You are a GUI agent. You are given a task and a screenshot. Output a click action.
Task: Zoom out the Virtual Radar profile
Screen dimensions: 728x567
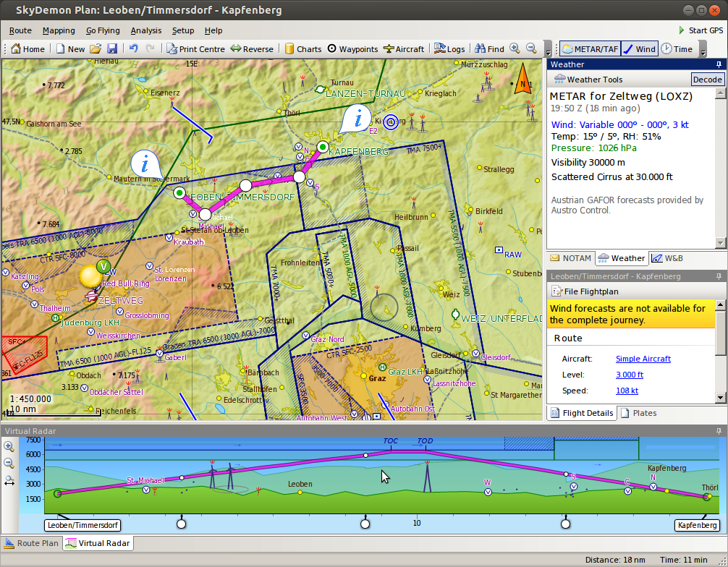pyautogui.click(x=9, y=463)
